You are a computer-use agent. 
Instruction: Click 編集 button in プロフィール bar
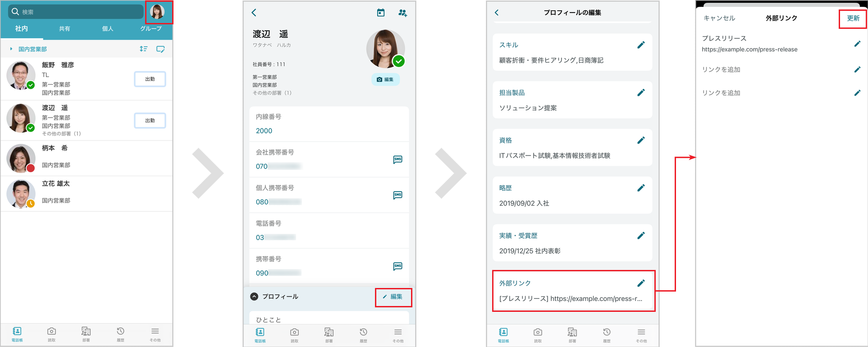[x=393, y=297]
